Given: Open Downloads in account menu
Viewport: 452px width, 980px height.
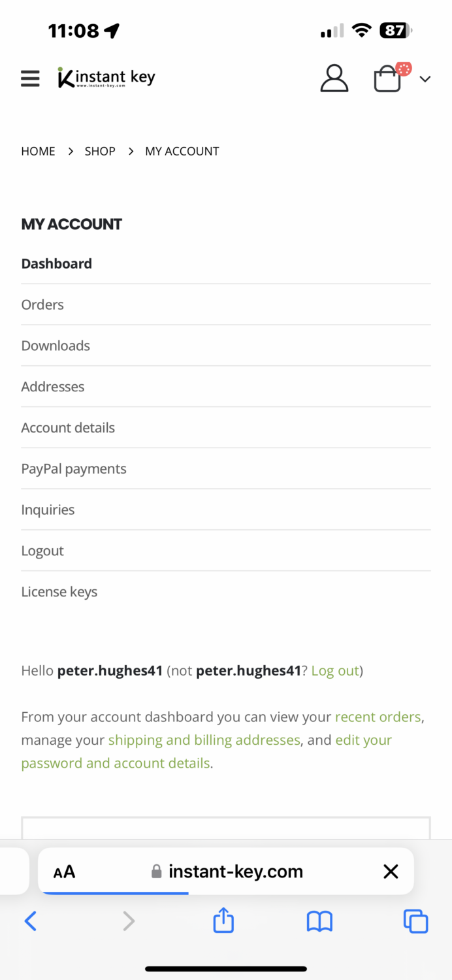Looking at the screenshot, I should coord(56,346).
